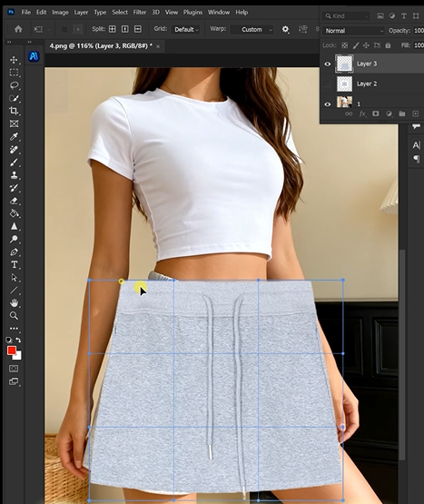Select the Paint Bucket tool
The width and height of the screenshot is (424, 504).
tap(14, 213)
